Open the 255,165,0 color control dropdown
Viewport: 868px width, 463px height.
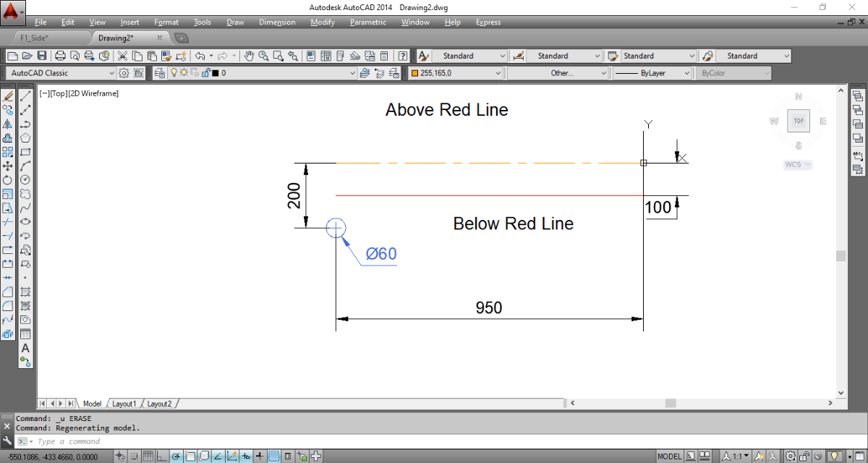(456, 73)
